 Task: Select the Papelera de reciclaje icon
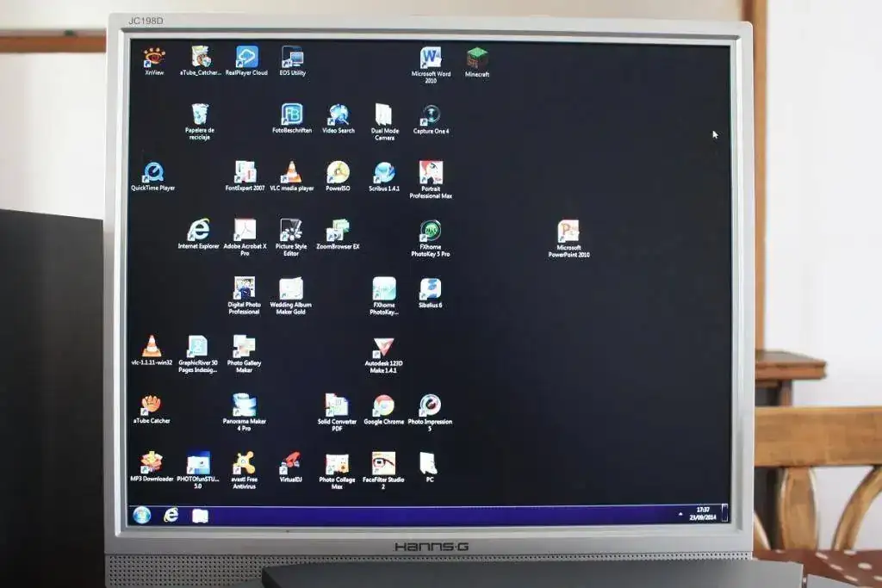point(200,115)
